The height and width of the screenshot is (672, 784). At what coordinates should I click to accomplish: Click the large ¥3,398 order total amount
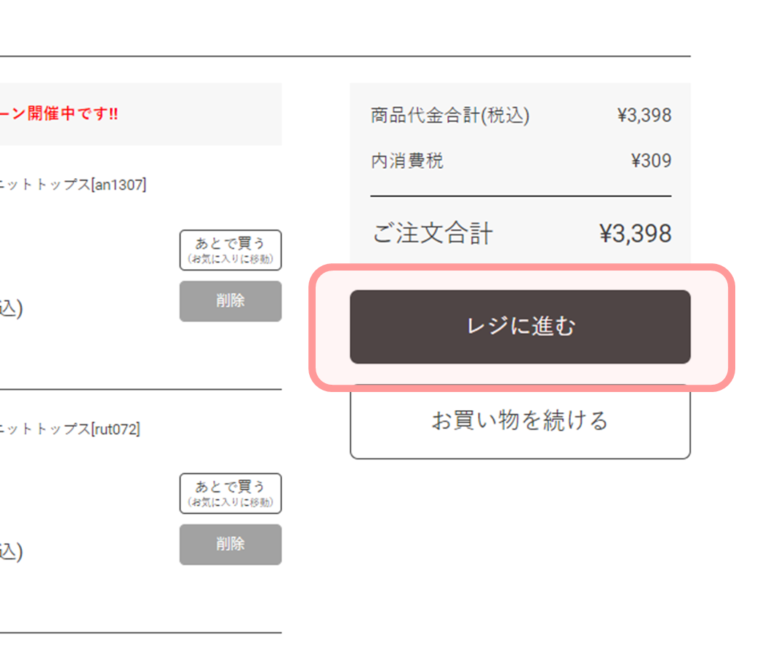click(x=635, y=233)
